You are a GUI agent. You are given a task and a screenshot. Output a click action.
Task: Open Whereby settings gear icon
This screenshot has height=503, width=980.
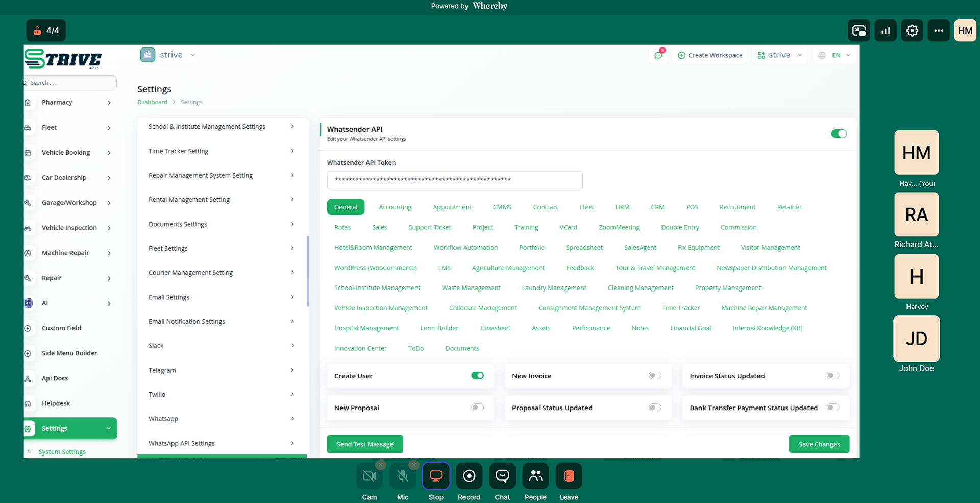[x=912, y=31]
